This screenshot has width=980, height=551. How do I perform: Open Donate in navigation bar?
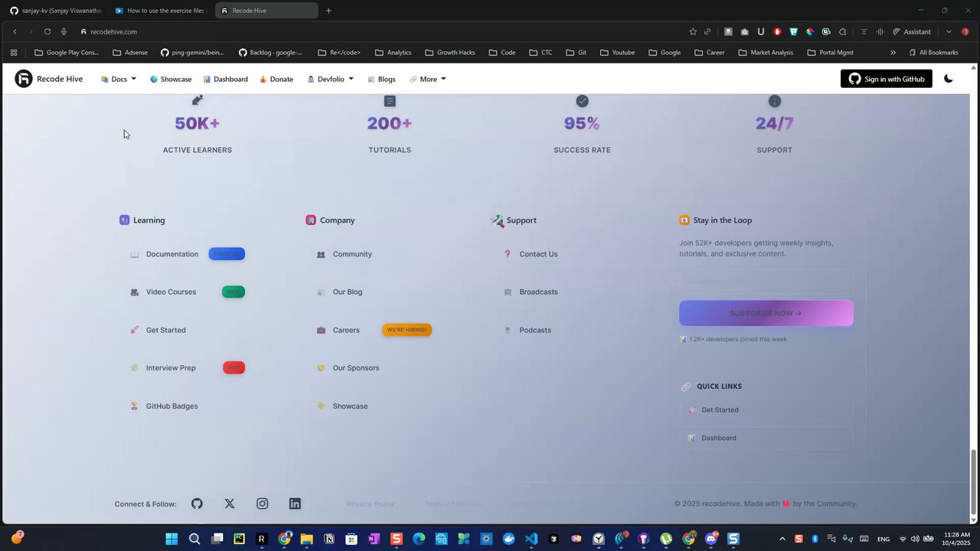(x=276, y=79)
